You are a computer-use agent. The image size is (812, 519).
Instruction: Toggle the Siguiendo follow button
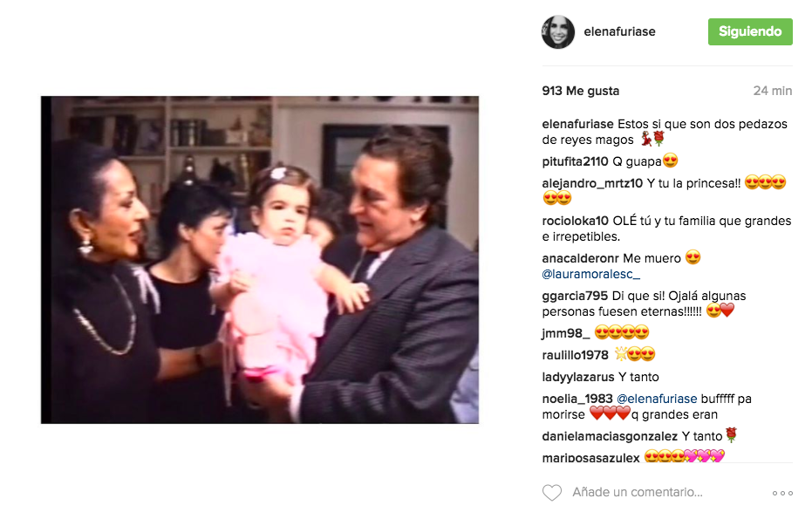tap(750, 31)
